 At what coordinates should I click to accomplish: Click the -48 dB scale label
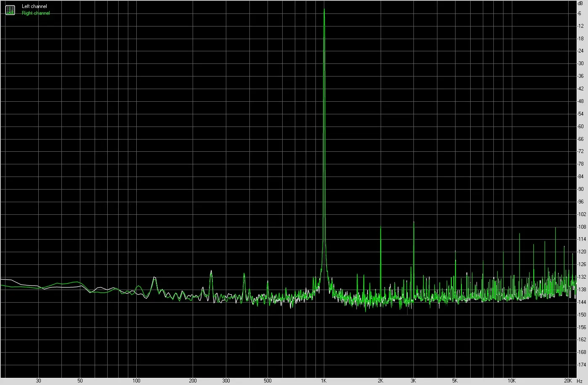(580, 101)
